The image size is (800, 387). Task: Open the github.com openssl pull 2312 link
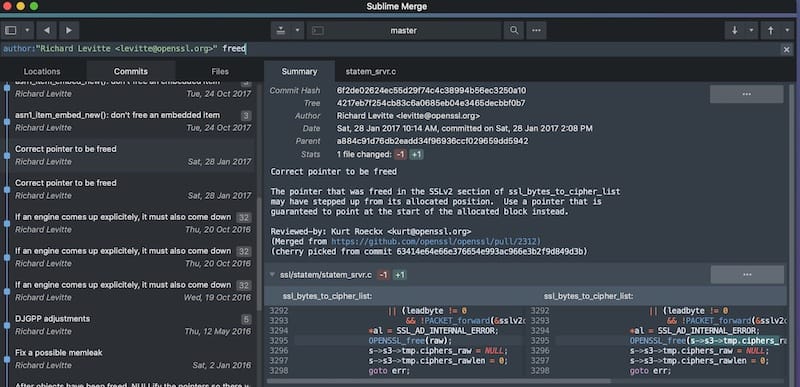click(x=435, y=241)
